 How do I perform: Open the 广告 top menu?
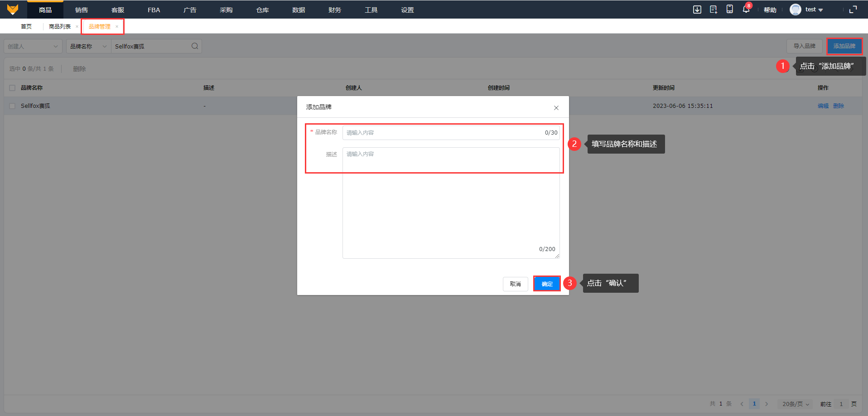point(190,10)
